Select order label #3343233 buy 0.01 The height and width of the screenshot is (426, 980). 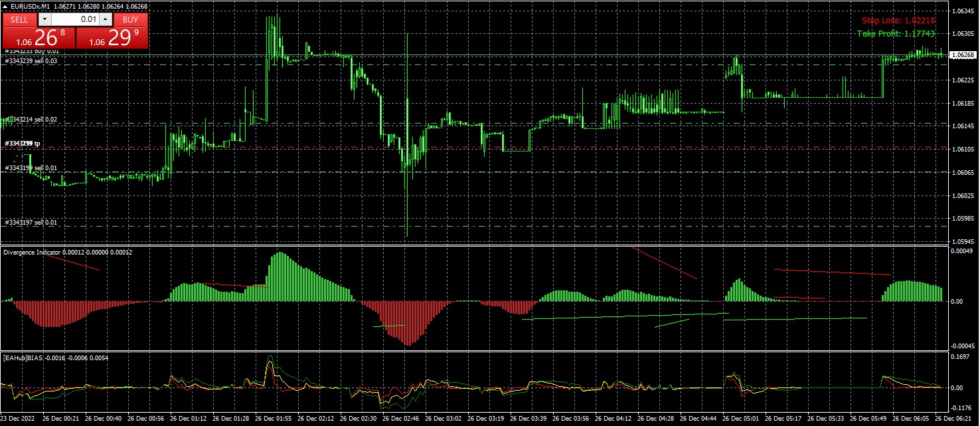pos(32,51)
